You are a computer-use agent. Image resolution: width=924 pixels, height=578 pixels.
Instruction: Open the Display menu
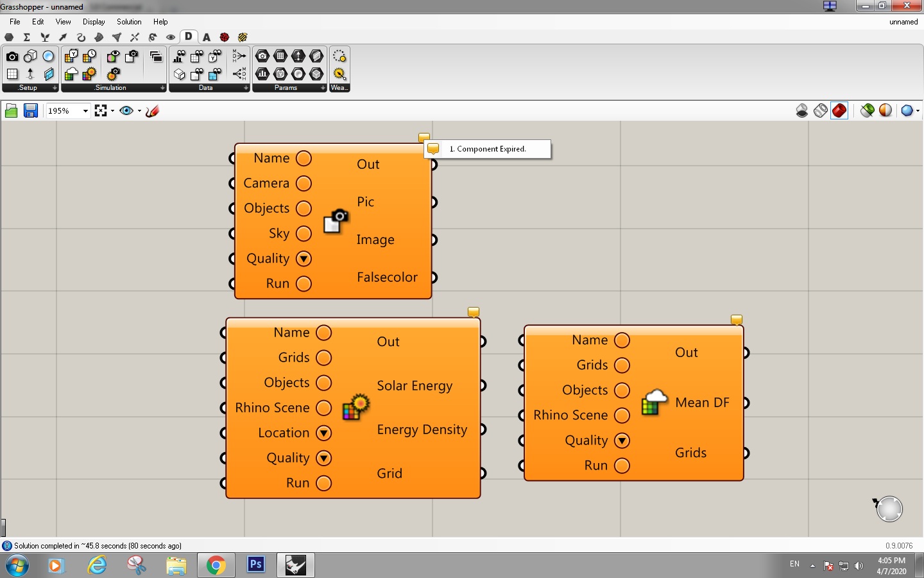coord(94,22)
